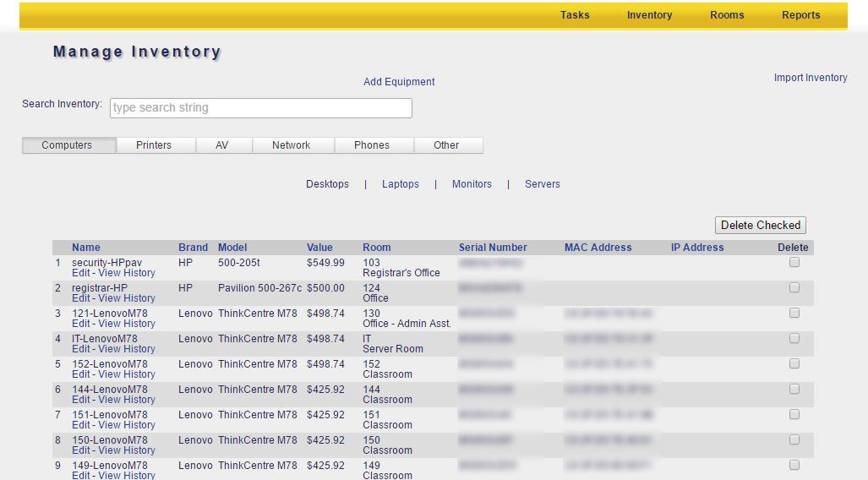Sort table by Serial Number column
This screenshot has height=480, width=868.
pyautogui.click(x=493, y=248)
